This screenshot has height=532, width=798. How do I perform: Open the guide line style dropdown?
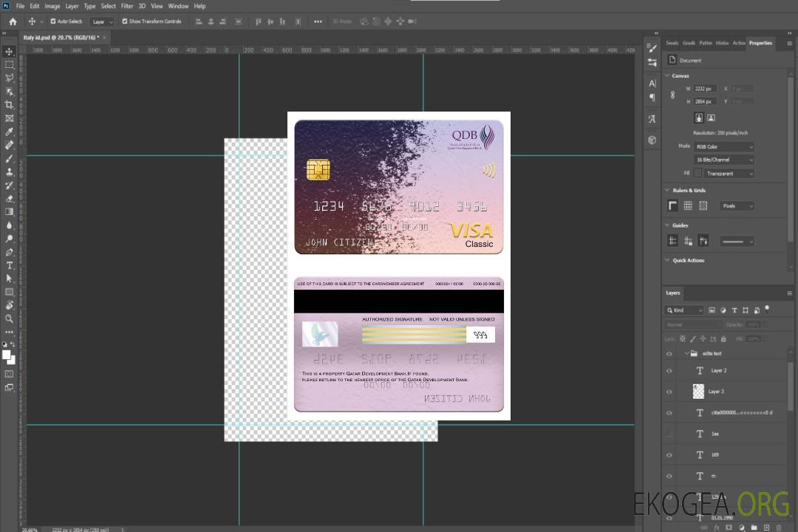pos(737,242)
